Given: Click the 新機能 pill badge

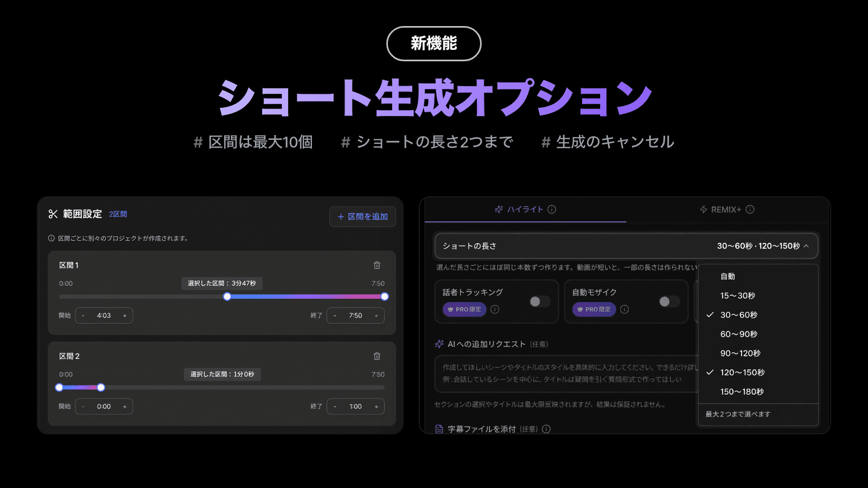Looking at the screenshot, I should pyautogui.click(x=434, y=43).
